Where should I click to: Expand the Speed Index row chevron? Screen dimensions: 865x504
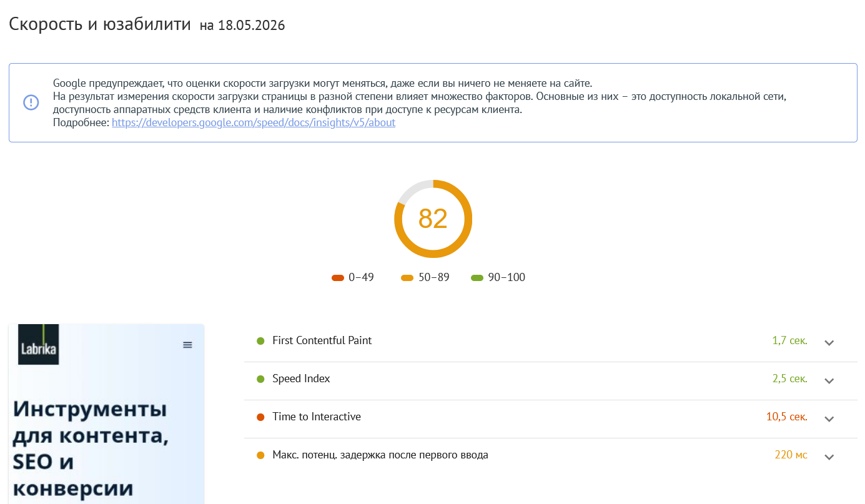pyautogui.click(x=829, y=380)
